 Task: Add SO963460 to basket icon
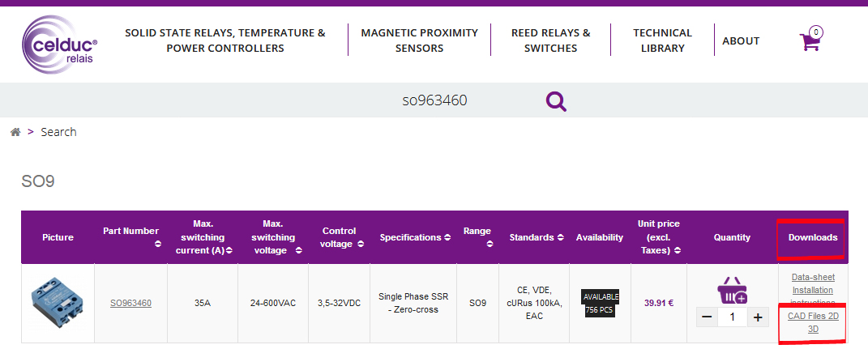click(x=732, y=290)
